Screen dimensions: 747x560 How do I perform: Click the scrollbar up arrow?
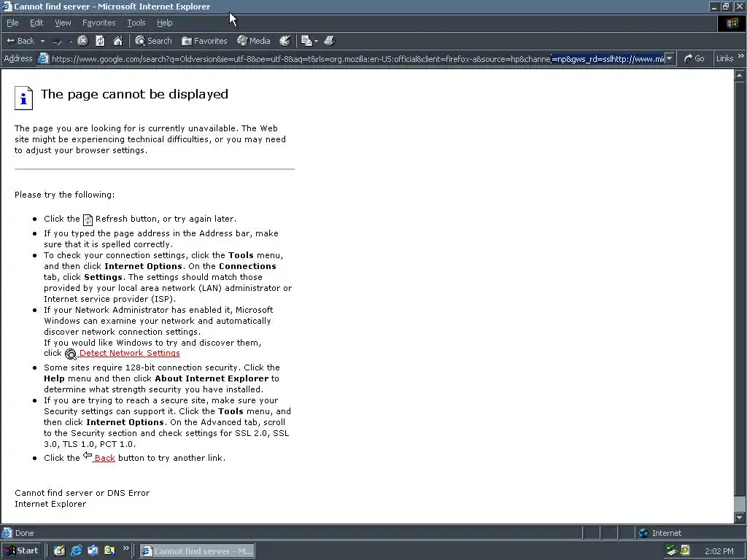pyautogui.click(x=740, y=75)
